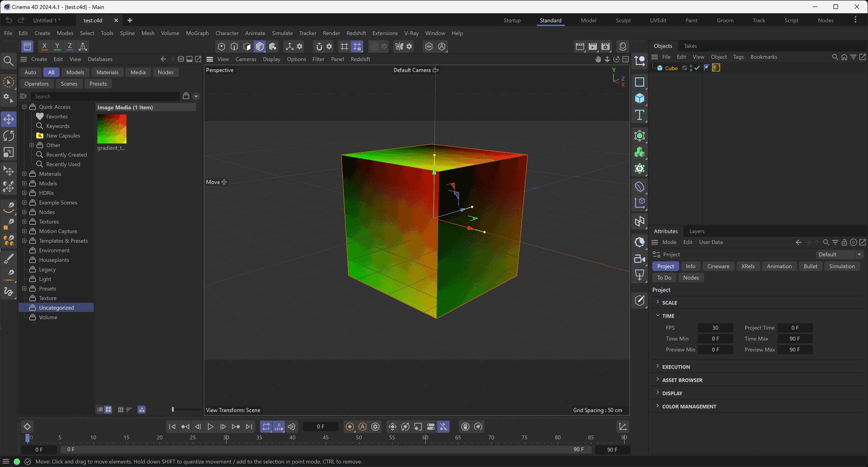Click the Animation attribute button
This screenshot has width=868, height=467.
(779, 266)
